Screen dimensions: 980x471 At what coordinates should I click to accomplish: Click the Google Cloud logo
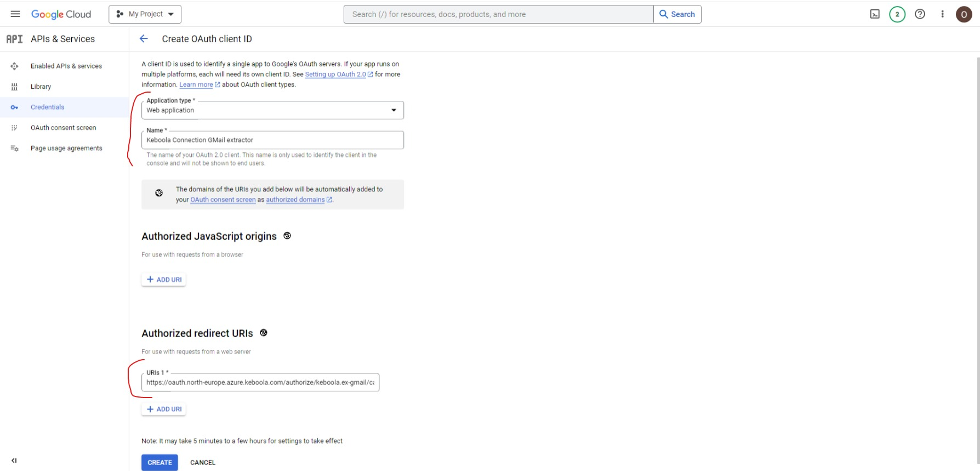pos(61,14)
